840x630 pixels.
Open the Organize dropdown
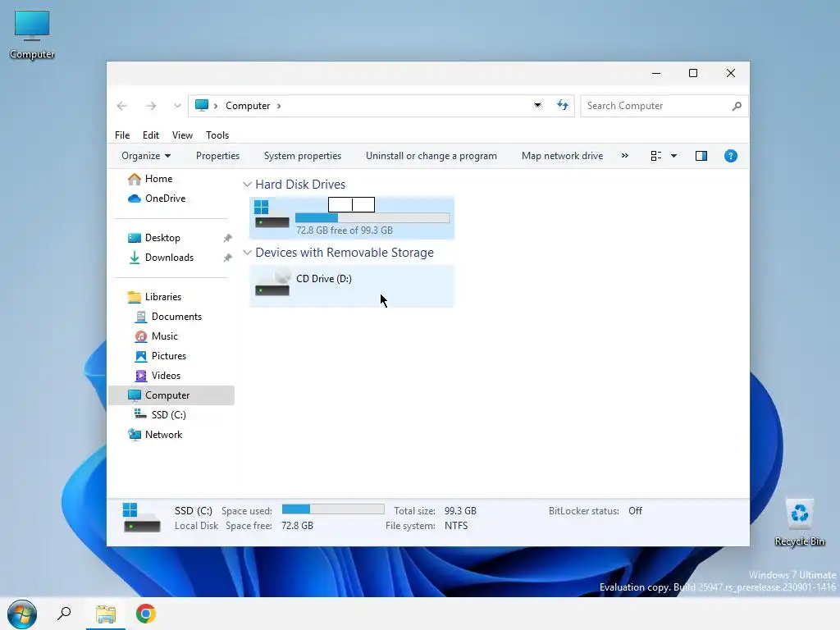[x=146, y=155]
